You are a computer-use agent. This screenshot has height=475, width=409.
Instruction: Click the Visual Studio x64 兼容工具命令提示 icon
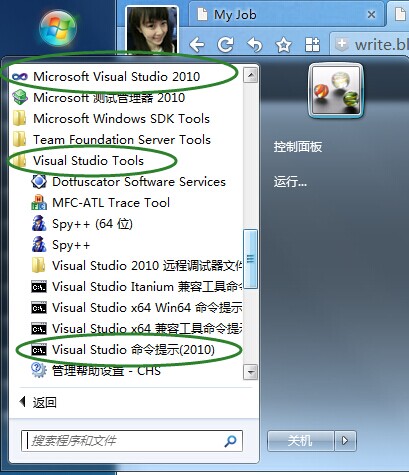(39, 329)
